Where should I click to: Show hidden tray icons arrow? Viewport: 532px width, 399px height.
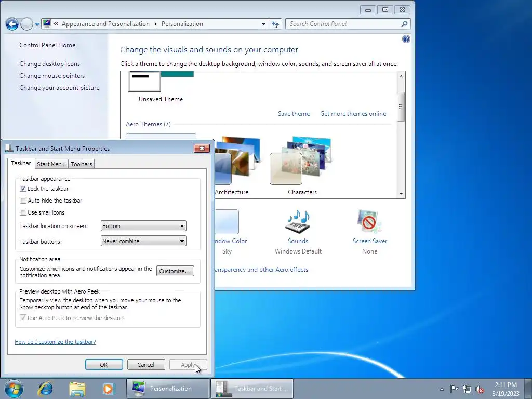pos(442,389)
